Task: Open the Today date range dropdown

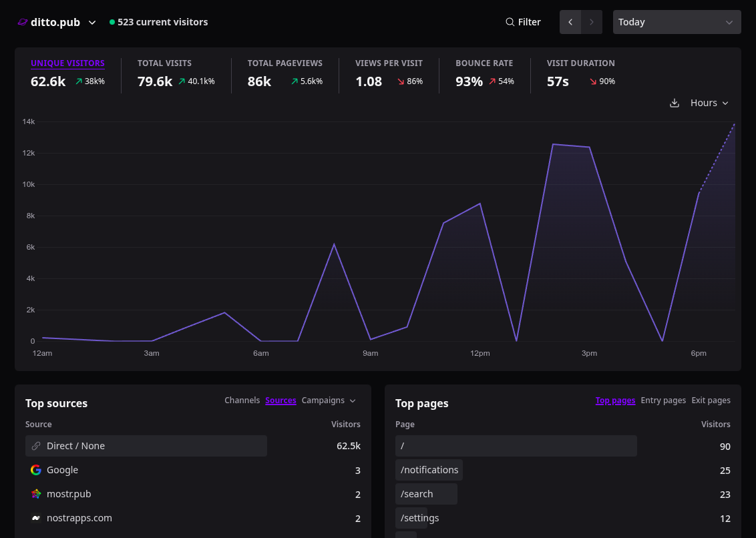Action: coord(677,22)
